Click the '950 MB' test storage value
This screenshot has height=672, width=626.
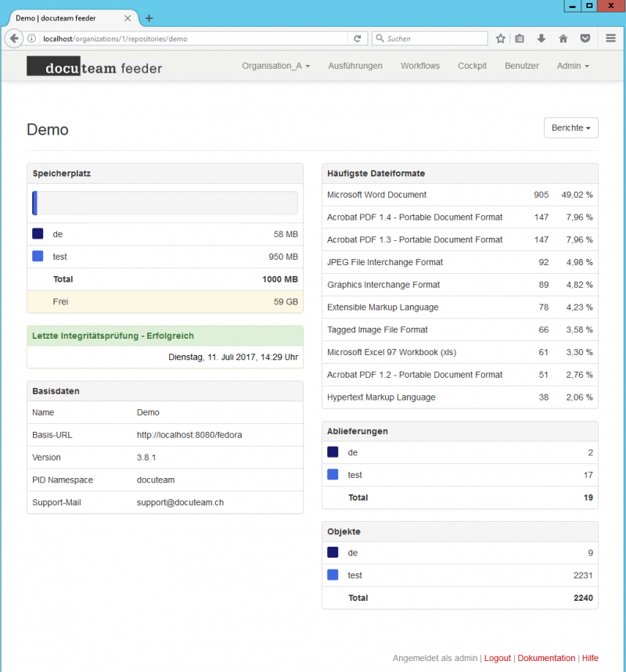[283, 257]
